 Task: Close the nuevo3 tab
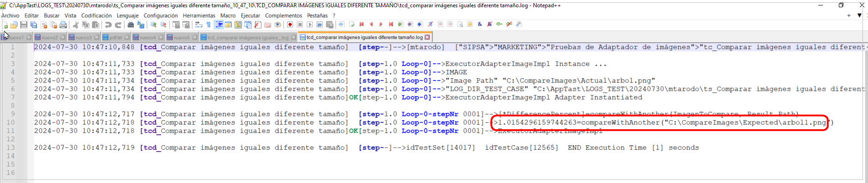tap(97, 37)
